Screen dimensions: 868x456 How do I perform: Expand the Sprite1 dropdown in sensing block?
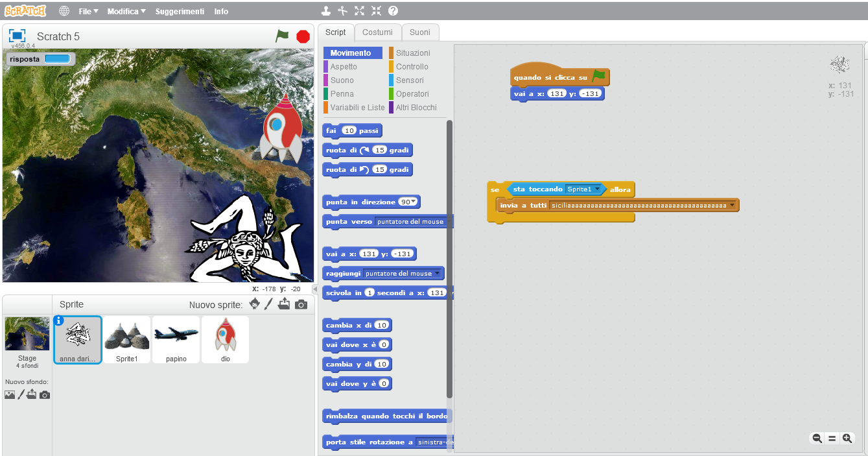597,189
